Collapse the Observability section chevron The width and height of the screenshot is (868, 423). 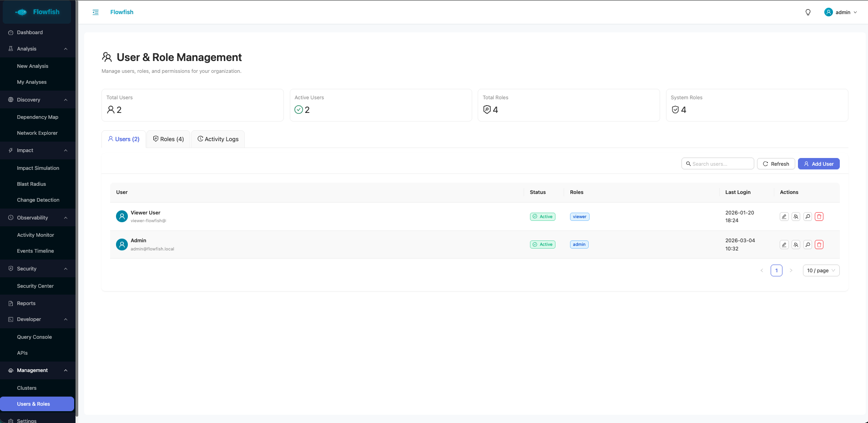[66, 218]
